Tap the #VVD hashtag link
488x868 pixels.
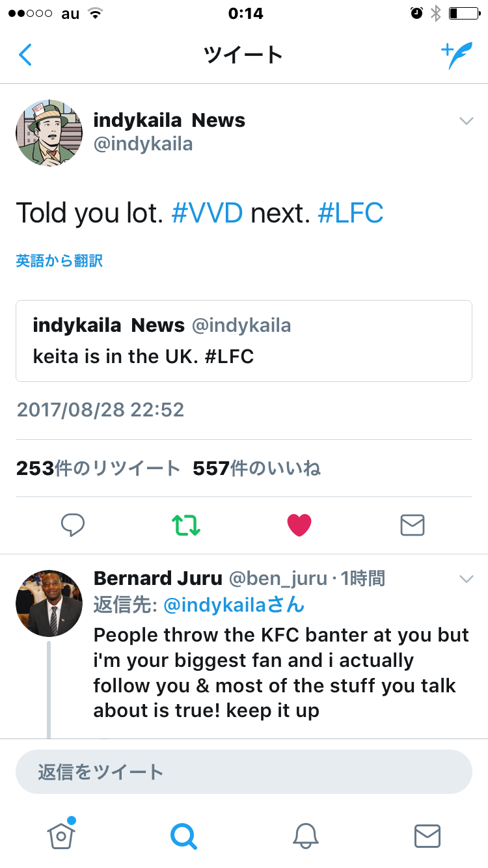tap(207, 213)
